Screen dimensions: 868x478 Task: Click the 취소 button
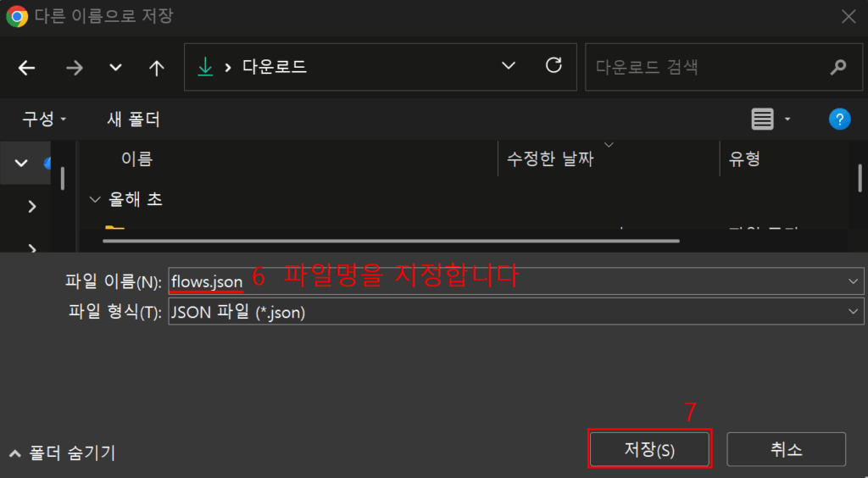786,449
